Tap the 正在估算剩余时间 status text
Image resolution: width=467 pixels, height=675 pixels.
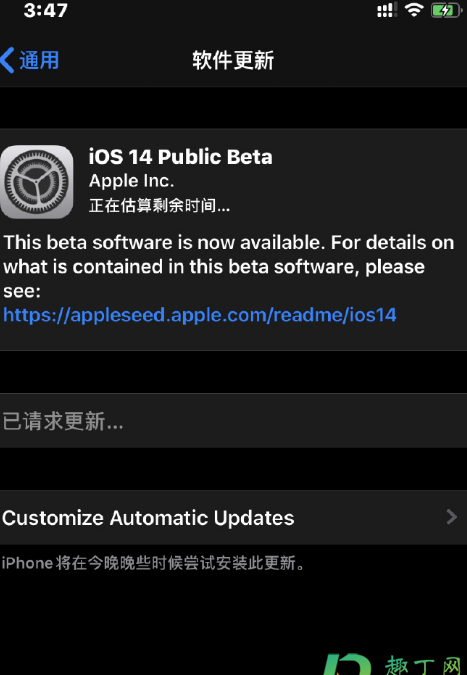point(160,205)
